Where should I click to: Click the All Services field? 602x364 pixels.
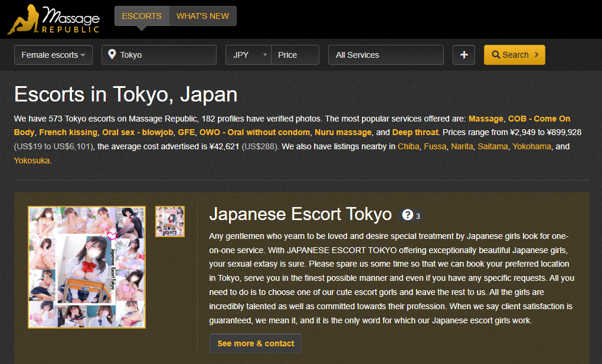386,55
